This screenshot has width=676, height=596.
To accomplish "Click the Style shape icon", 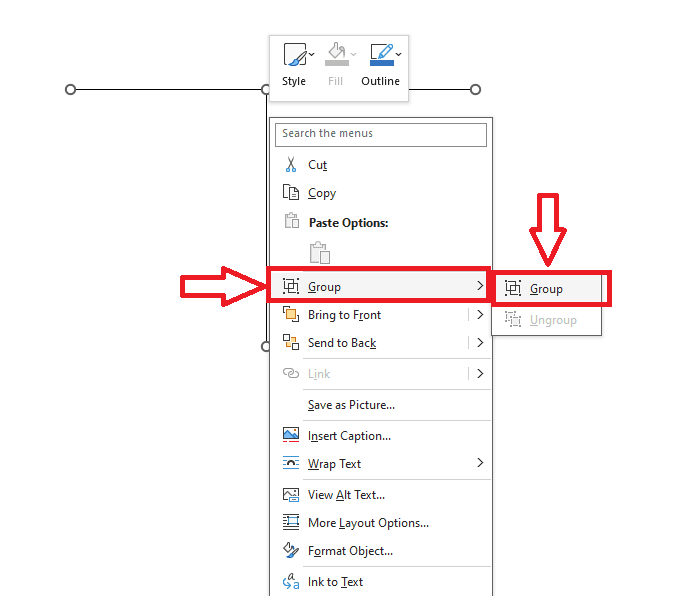I will pos(292,55).
